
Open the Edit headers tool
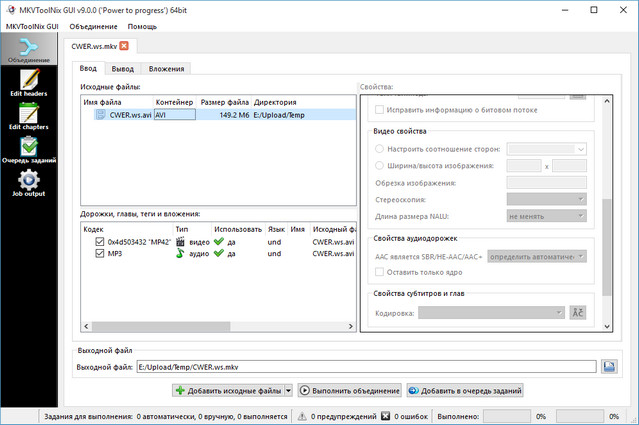pyautogui.click(x=28, y=81)
